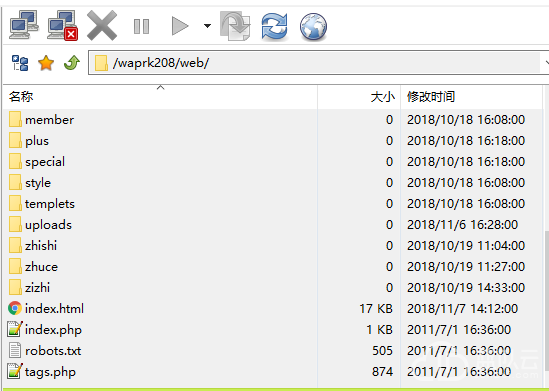
Task: Select the index.php file
Action: click(x=273, y=330)
